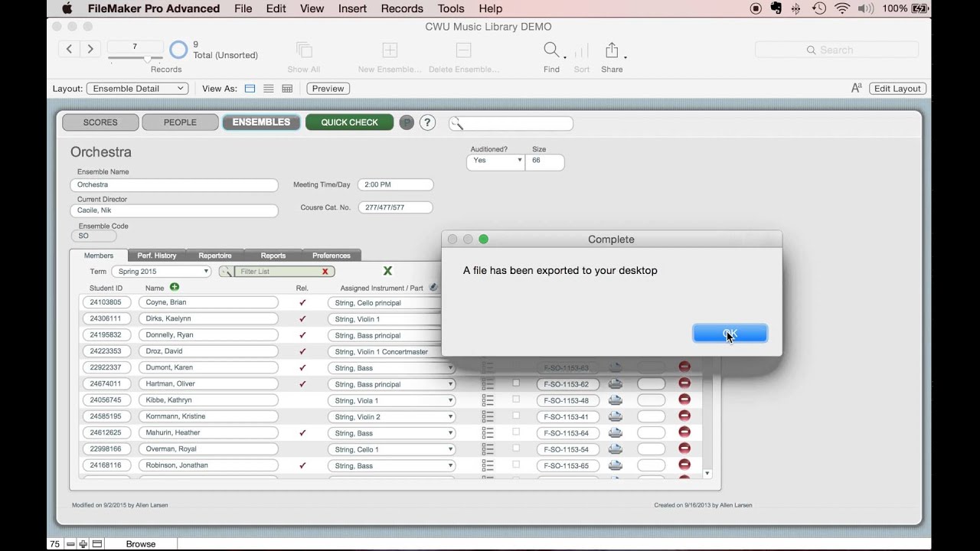Viewport: 980px width, 551px height.
Task: Open instrument dropdown showing String, Violin 2
Action: pyautogui.click(x=392, y=417)
